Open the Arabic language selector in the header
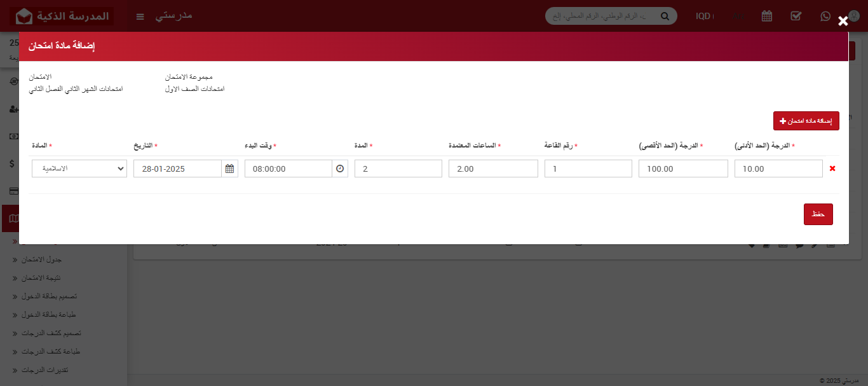Viewport: 868px width, 386px height. pos(738,17)
